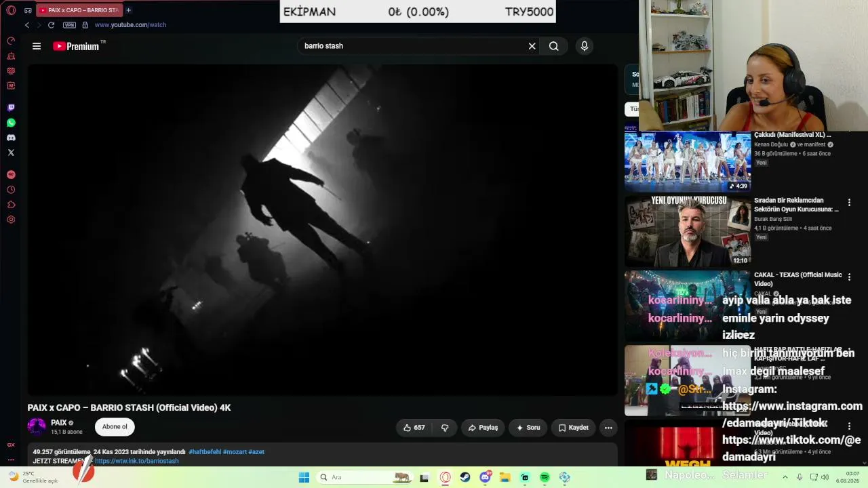Open the Opera GX main menu logo
This screenshot has height=488, width=868.
coord(11,10)
